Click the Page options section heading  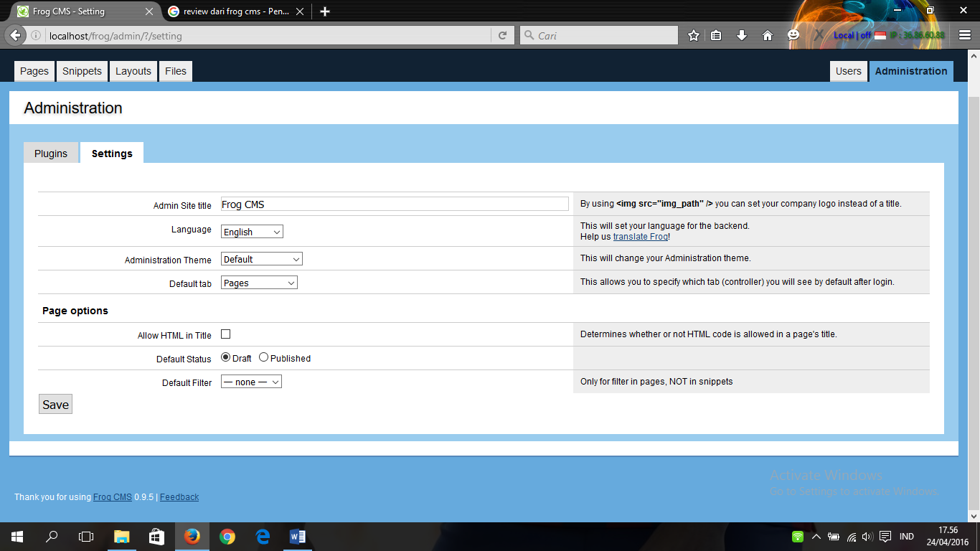(x=75, y=311)
